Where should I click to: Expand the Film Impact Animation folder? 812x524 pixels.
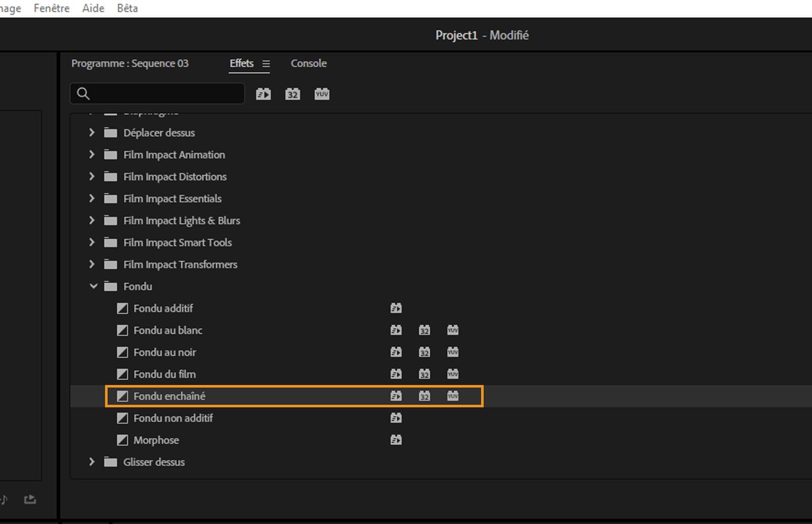pos(92,155)
